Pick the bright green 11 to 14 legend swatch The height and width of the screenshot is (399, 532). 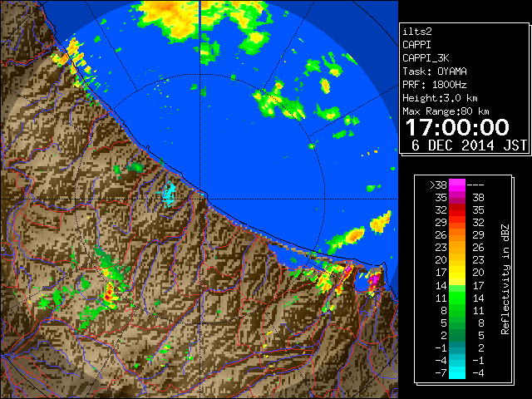[x=457, y=298]
